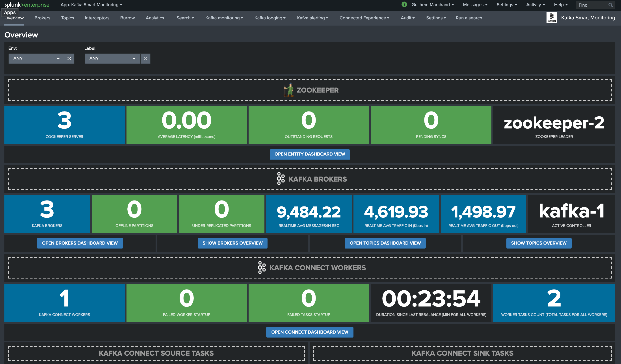Expand the Kafka logging menu

[x=270, y=18]
